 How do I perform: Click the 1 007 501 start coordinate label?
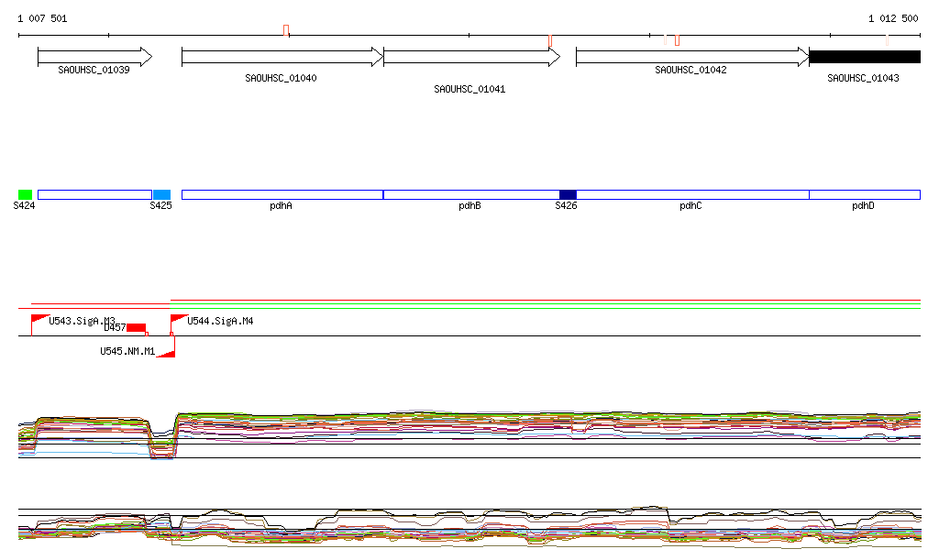(x=42, y=18)
